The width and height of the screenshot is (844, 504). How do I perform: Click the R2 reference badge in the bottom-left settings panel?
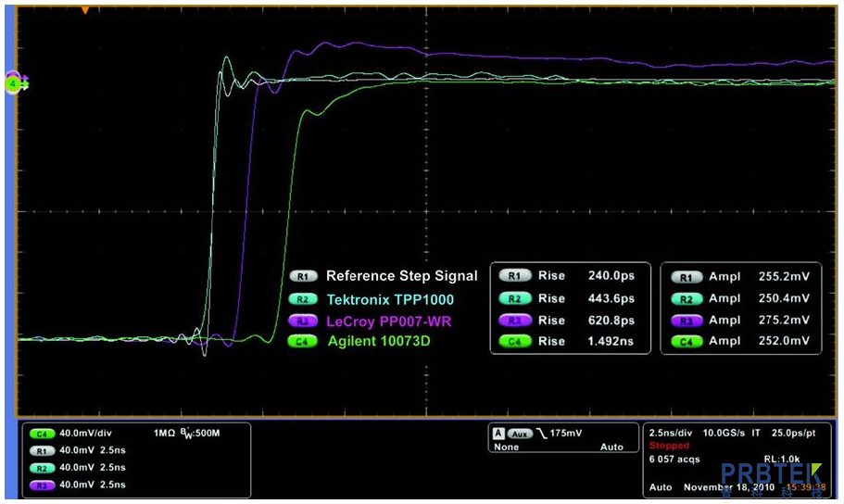41,467
